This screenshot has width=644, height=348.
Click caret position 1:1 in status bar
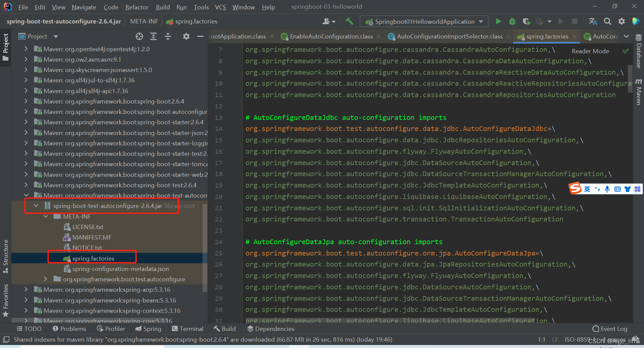pyautogui.click(x=541, y=340)
